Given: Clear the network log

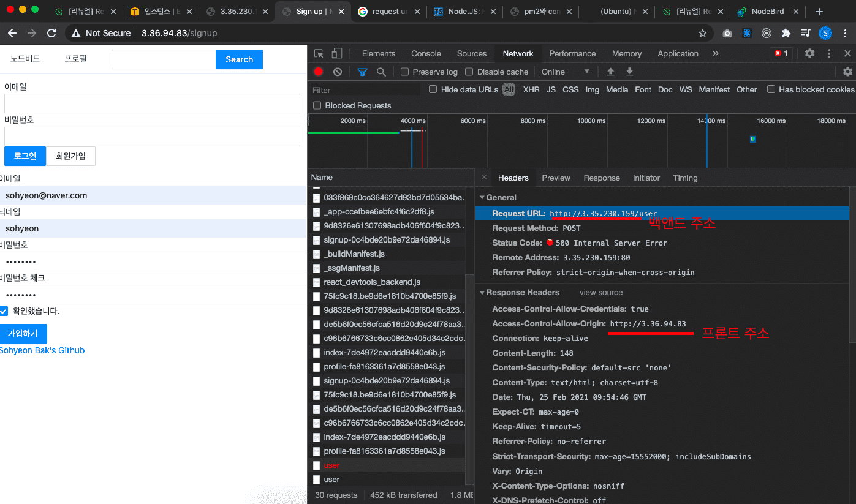Looking at the screenshot, I should [x=338, y=72].
